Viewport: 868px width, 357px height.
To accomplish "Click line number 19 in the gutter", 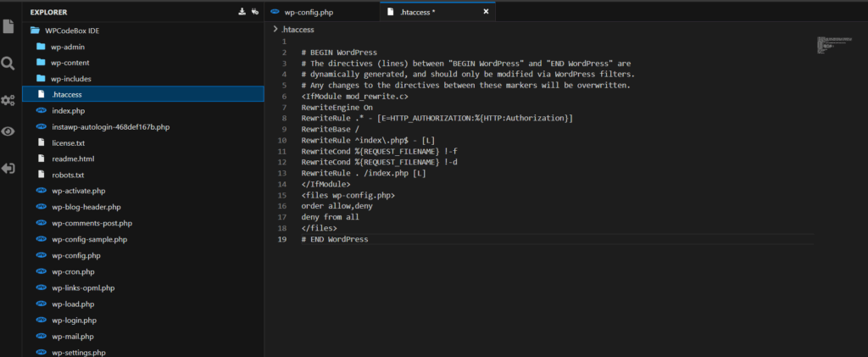I will coord(282,239).
